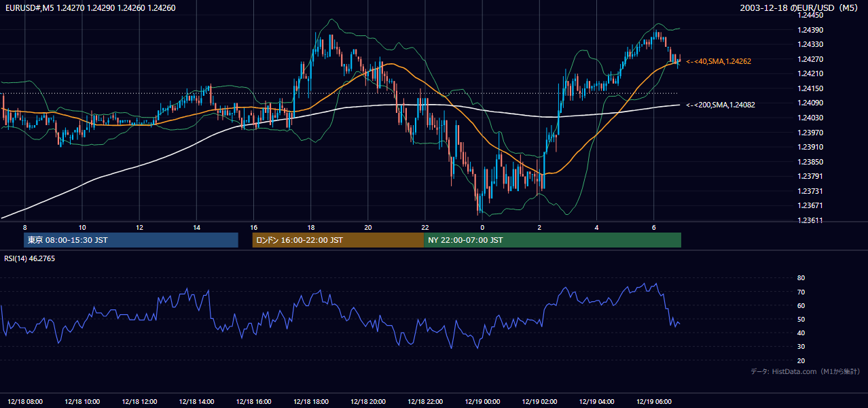
Task: Click hour tick 14 under price chart
Action: pyautogui.click(x=196, y=227)
